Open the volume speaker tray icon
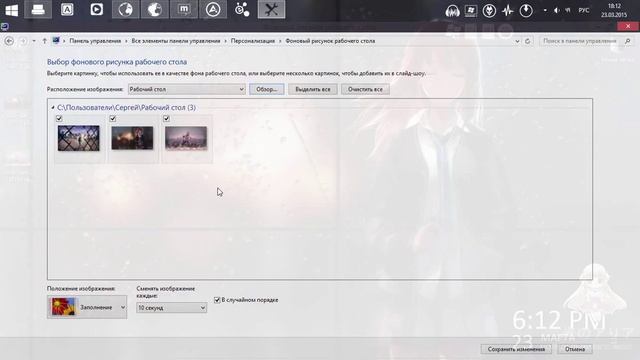Image resolution: width=640 pixels, height=360 pixels. click(556, 11)
